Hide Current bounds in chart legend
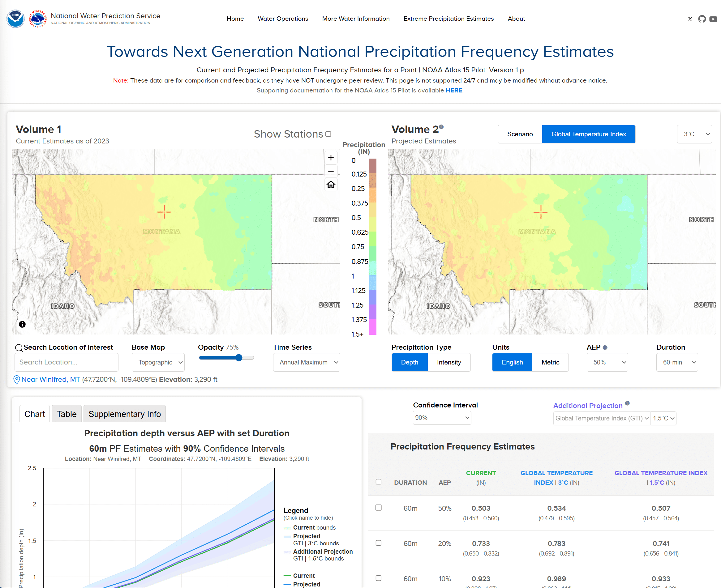This screenshot has height=588, width=721. 314,527
